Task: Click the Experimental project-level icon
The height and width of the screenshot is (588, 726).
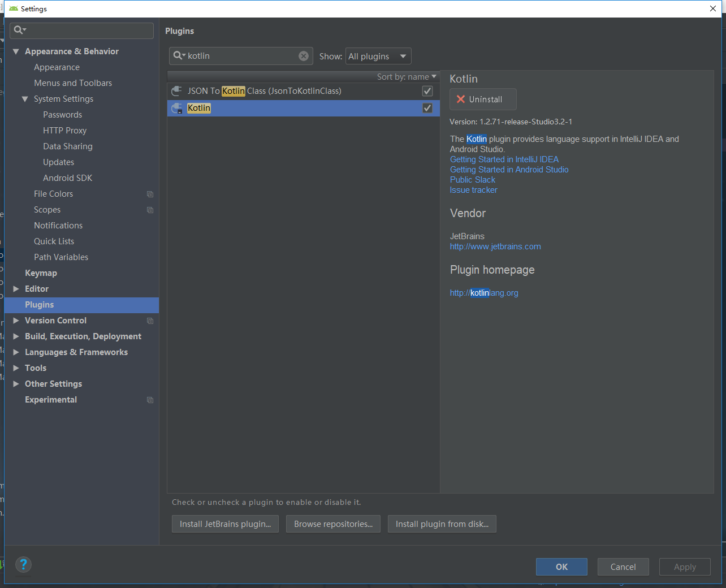Action: point(150,400)
